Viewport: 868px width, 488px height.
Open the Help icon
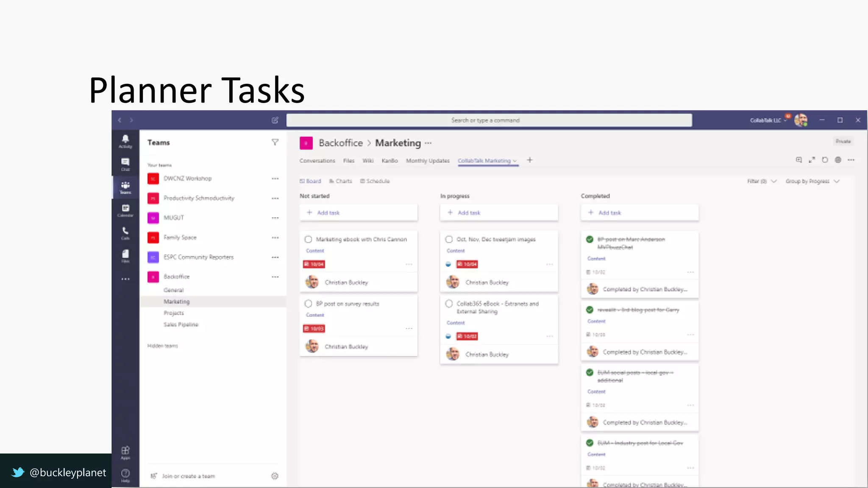125,475
